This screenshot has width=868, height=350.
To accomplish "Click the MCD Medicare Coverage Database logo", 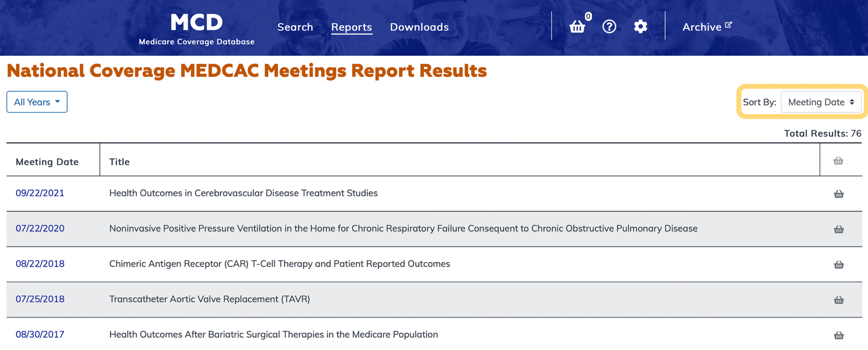I will coord(196,29).
